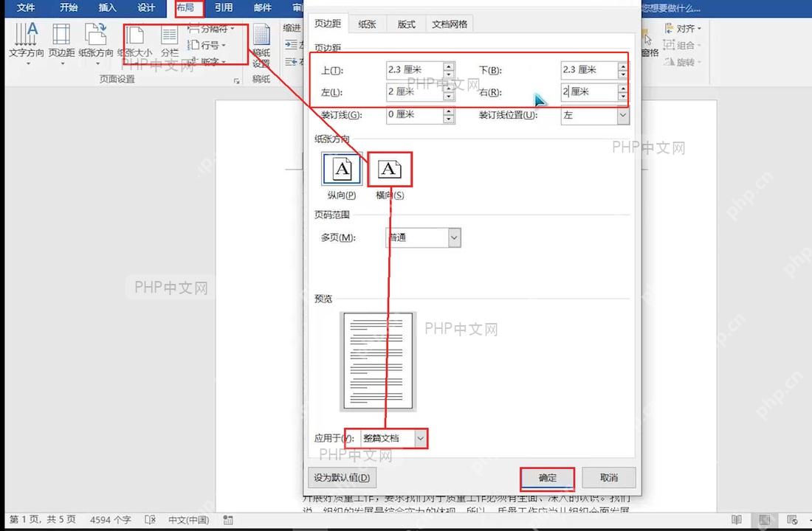Open the 文件 tab
Viewport: 812px width, 531px height.
(x=26, y=7)
